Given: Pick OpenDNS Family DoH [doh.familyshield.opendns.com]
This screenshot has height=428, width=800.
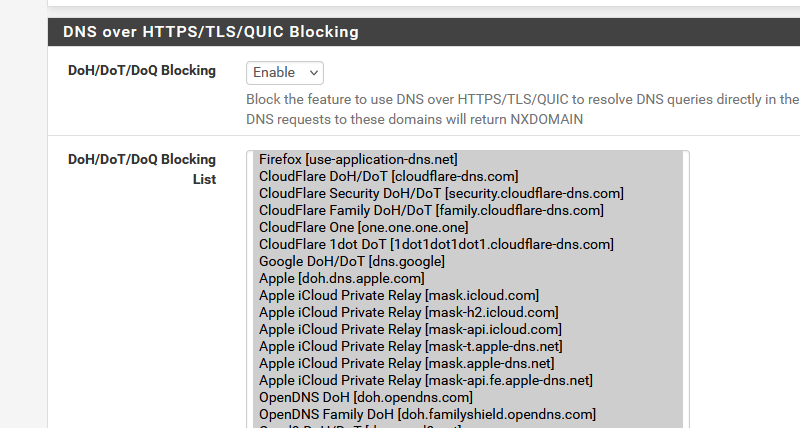Looking at the screenshot, I should pos(427,414).
